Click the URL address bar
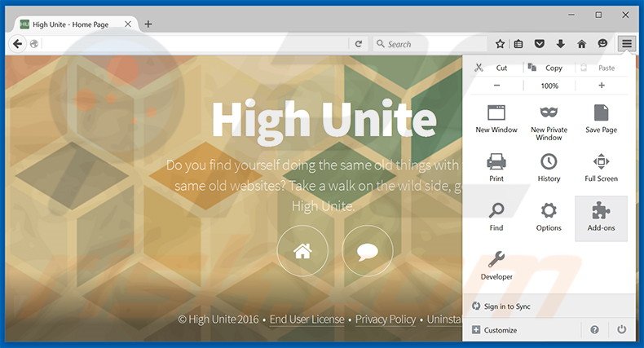 pos(195,44)
